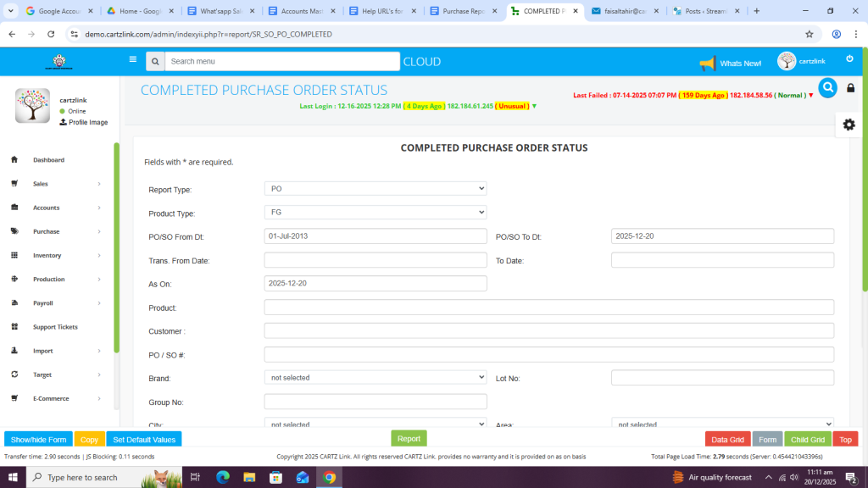
Task: Switch to the Purchase Report browser tab
Action: click(465, 11)
